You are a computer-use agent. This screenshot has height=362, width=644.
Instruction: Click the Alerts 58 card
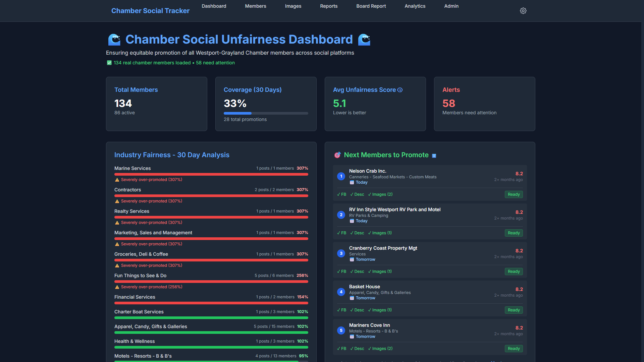[x=485, y=104]
